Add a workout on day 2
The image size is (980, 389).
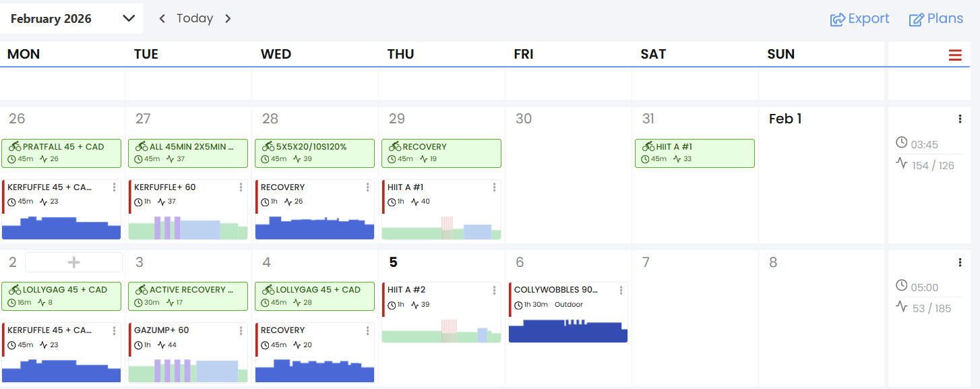click(73, 262)
